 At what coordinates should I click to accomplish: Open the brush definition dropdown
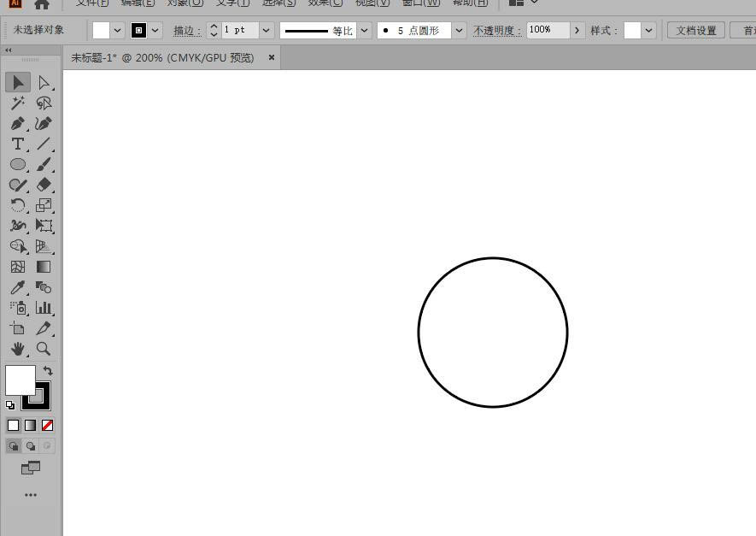click(x=459, y=31)
